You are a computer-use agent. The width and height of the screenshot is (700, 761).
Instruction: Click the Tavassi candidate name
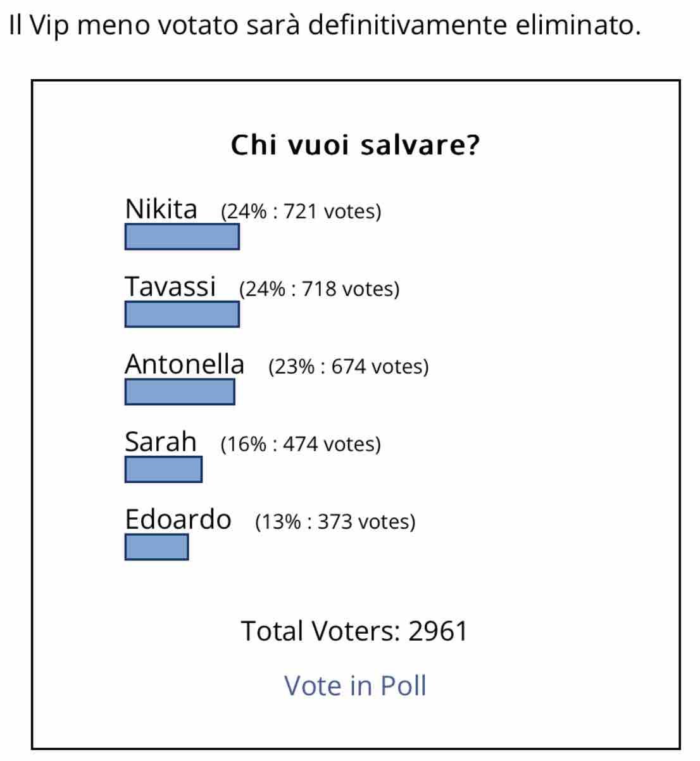(170, 286)
